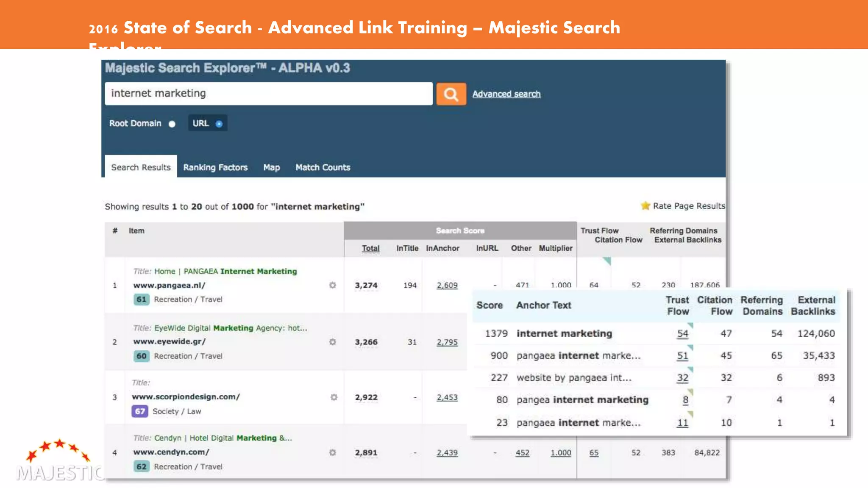Click the gear icon for www.eyewide.gr
This screenshot has height=488, width=868.
click(333, 342)
